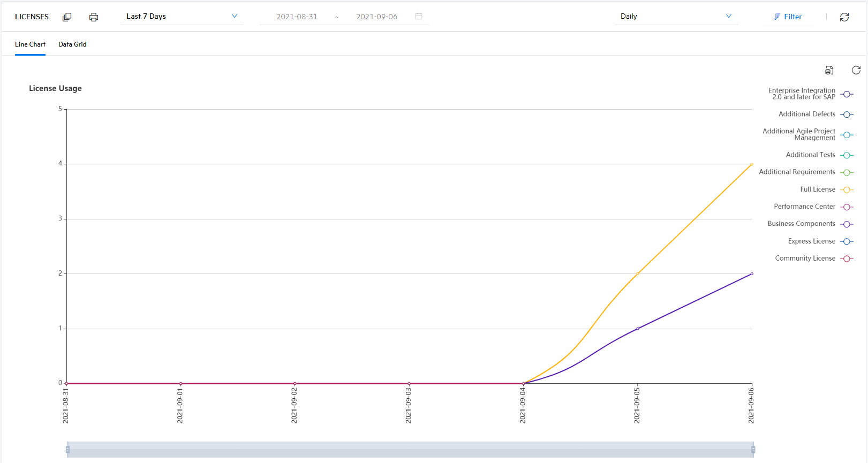Viewport: 868px width, 463px height.
Task: Select the Line Chart tab
Action: click(x=30, y=44)
